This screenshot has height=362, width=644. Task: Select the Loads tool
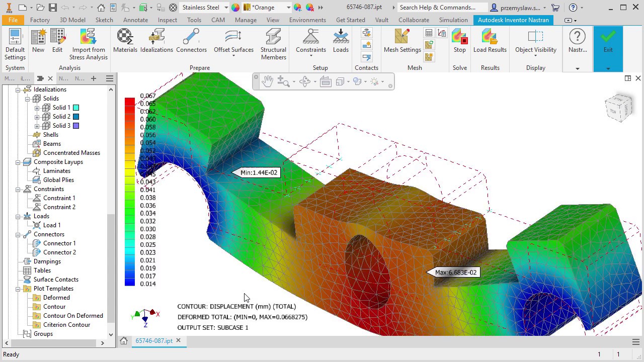(341, 41)
